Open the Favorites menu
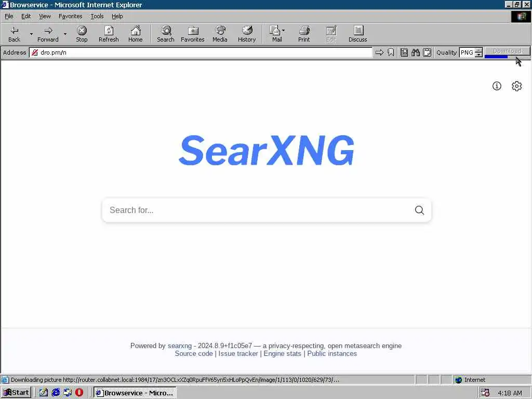This screenshot has width=532, height=399. [70, 16]
